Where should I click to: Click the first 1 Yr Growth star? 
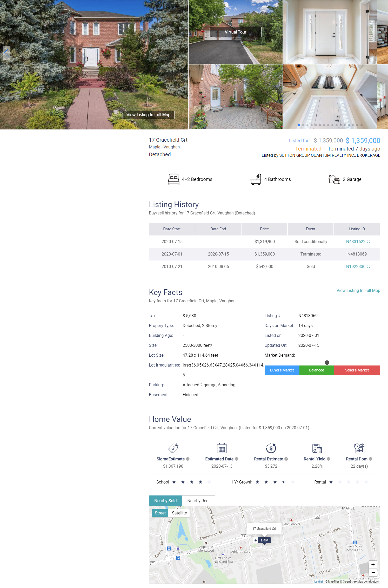[257, 482]
